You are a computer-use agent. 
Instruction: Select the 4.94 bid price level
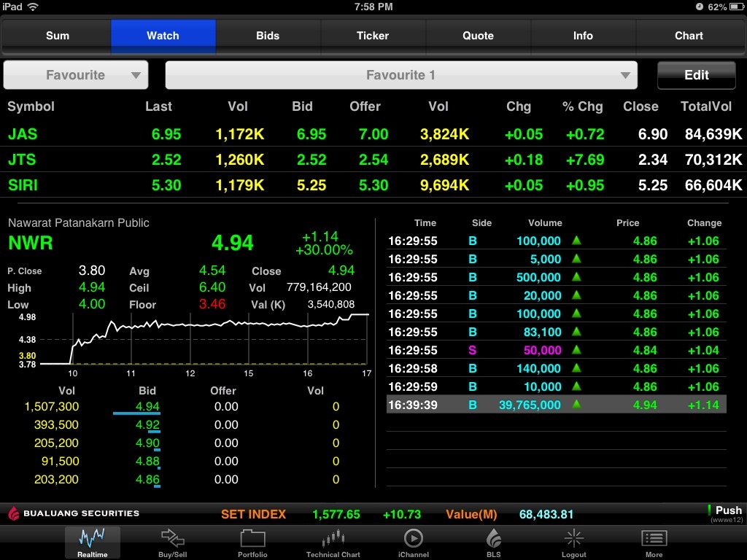[x=147, y=407]
